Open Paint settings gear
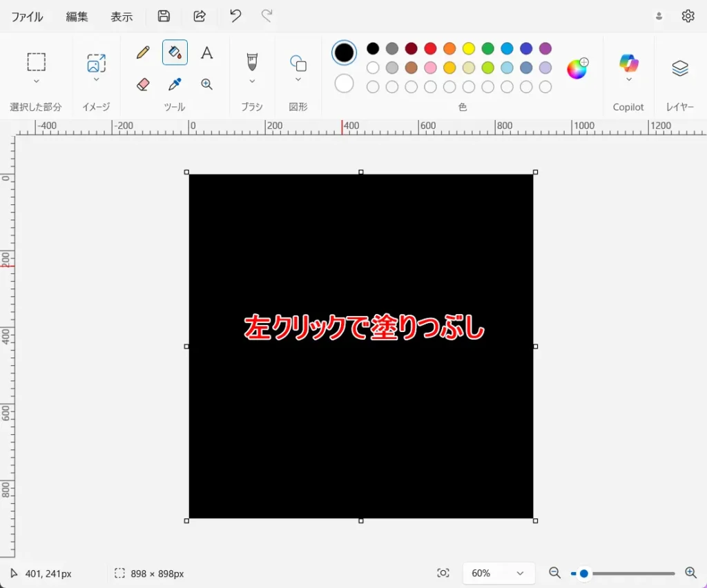 [688, 17]
